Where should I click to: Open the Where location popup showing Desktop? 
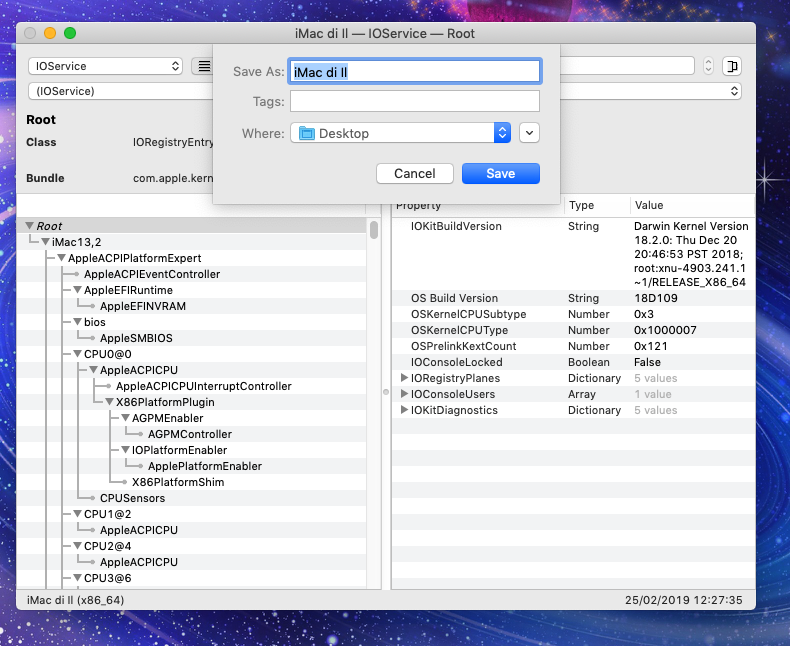point(401,133)
